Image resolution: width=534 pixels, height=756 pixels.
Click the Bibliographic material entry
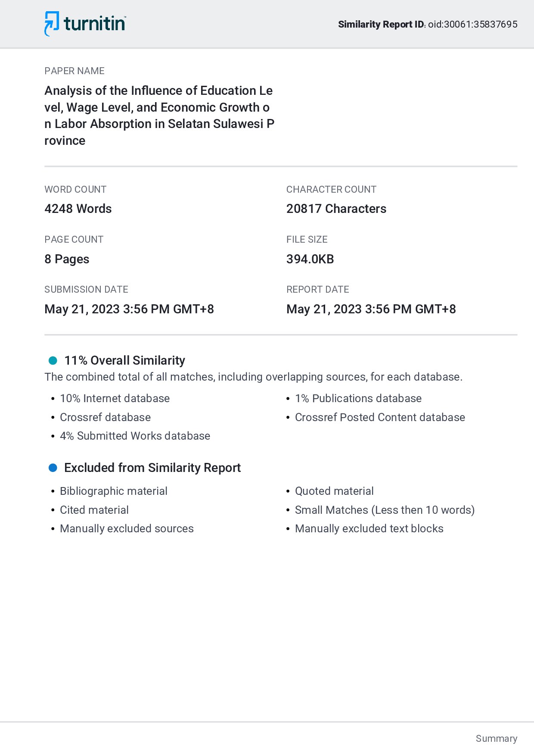[x=114, y=491]
